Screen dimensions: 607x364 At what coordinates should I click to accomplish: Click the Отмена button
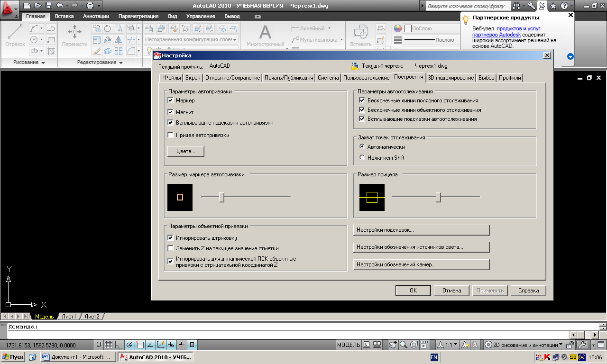click(x=451, y=290)
